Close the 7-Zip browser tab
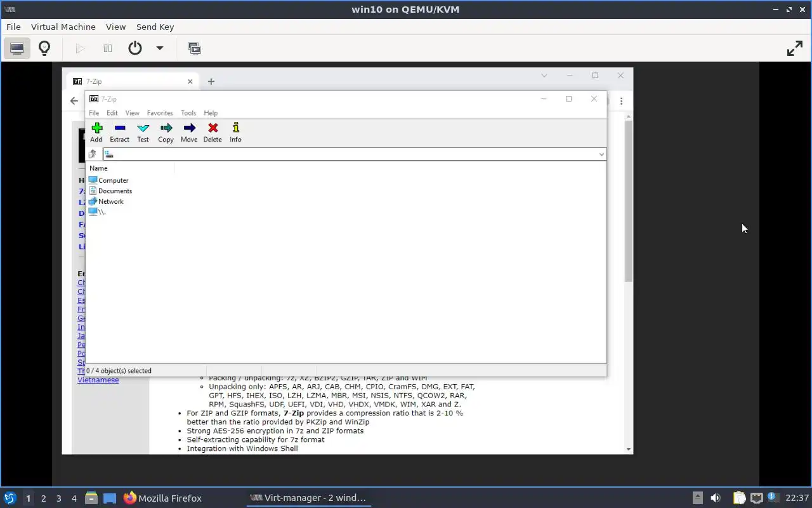 click(x=190, y=81)
